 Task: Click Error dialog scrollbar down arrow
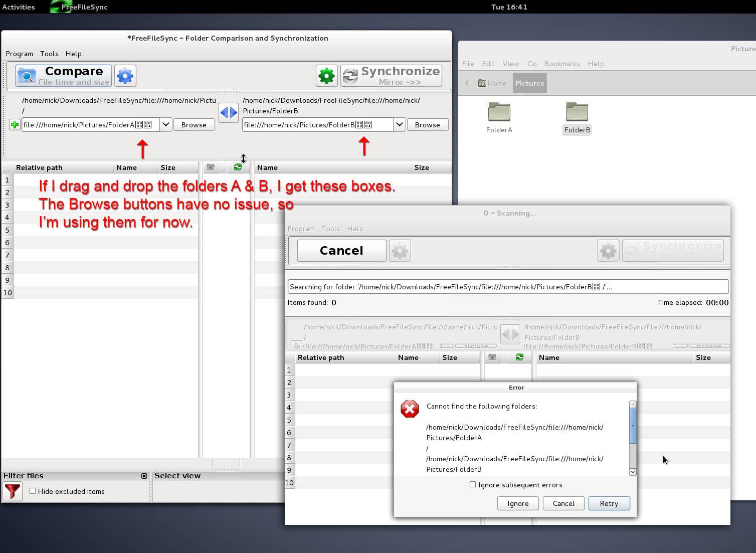tap(633, 472)
